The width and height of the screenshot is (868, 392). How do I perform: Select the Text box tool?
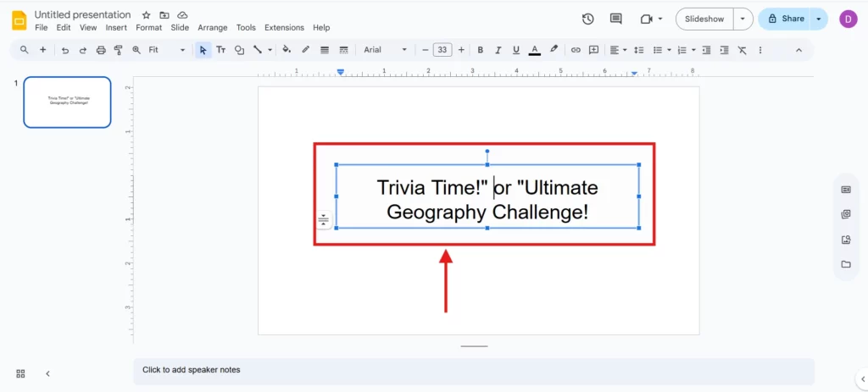(221, 50)
